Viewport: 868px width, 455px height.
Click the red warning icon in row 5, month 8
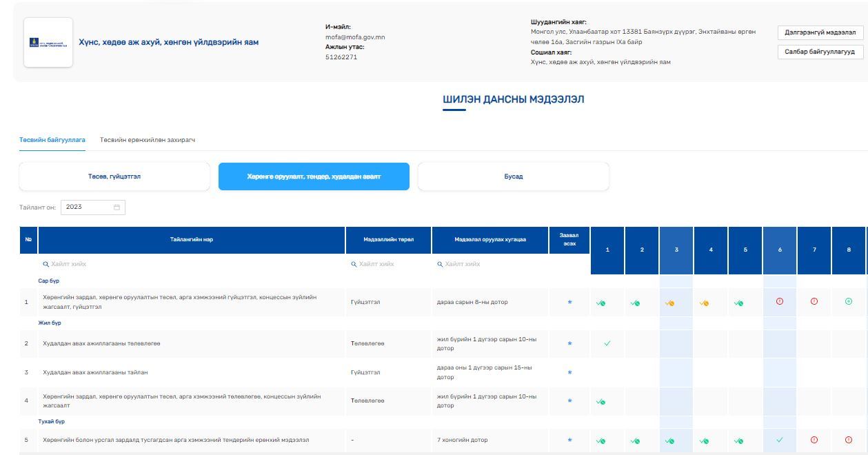pyautogui.click(x=849, y=440)
